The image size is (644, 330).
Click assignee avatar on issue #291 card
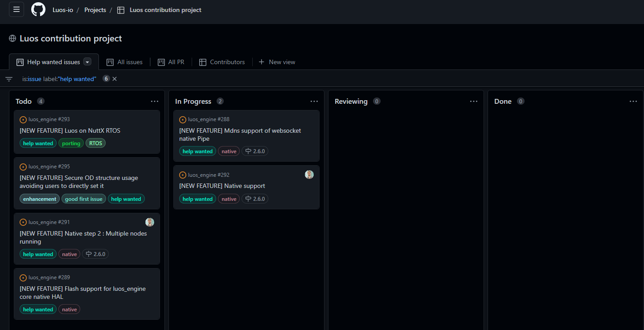(150, 222)
